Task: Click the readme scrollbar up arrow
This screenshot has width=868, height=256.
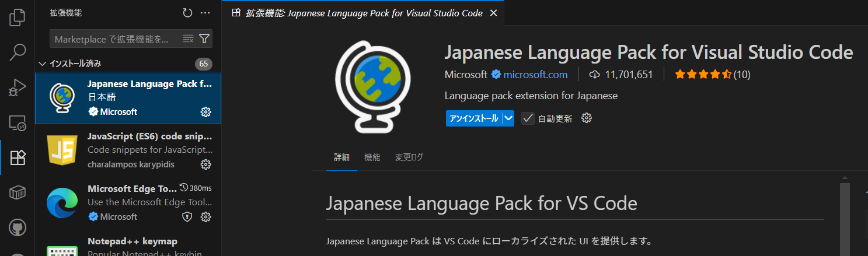Action: click(x=845, y=177)
